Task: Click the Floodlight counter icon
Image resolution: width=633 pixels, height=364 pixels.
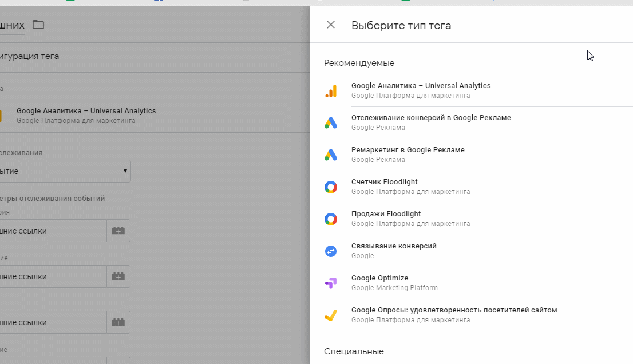Action: click(331, 187)
